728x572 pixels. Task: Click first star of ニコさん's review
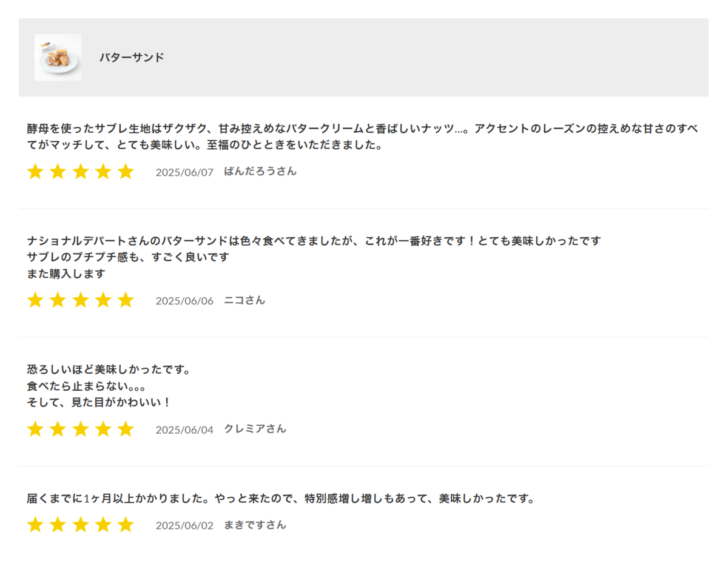point(35,300)
